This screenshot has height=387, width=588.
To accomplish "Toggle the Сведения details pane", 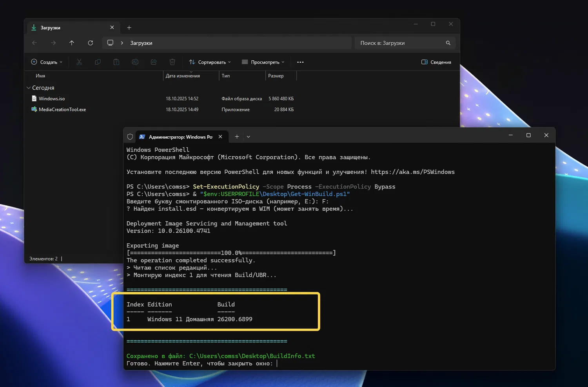I will pos(436,62).
